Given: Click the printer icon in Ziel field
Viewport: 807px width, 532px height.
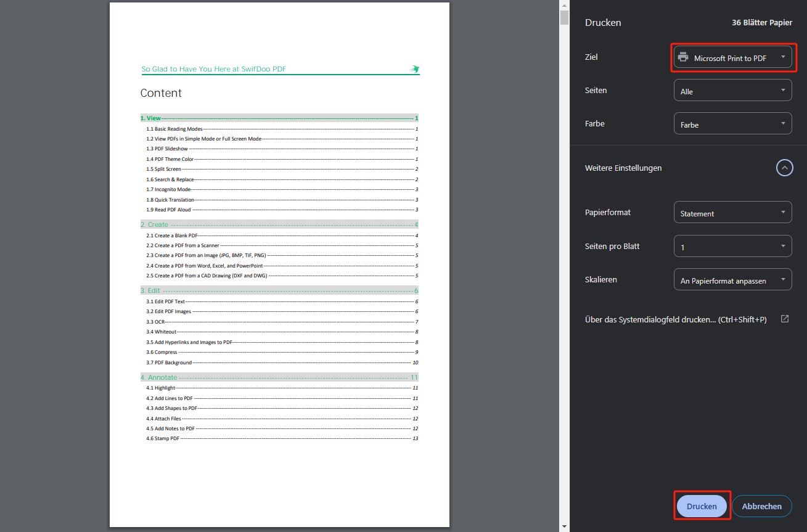Looking at the screenshot, I should [x=682, y=57].
